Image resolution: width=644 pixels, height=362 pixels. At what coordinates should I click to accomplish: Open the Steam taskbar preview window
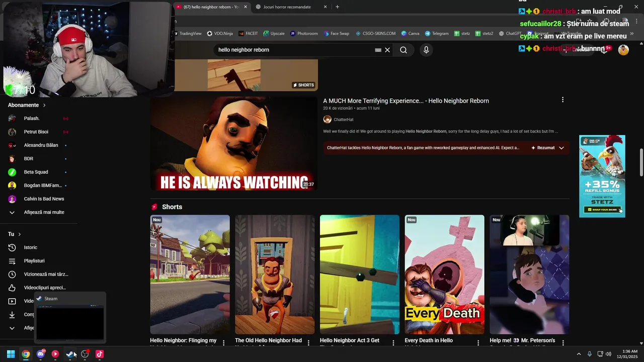[70, 318]
